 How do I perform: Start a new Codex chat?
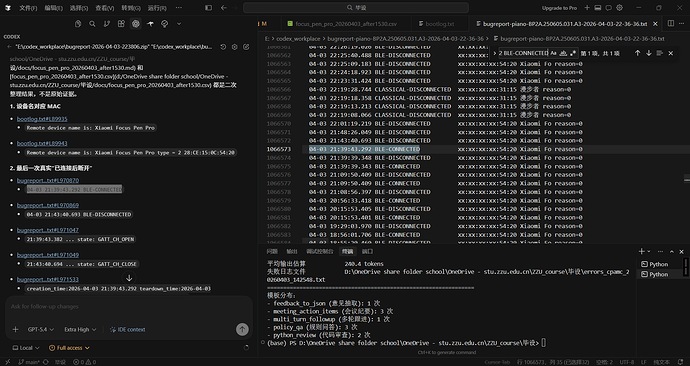click(x=246, y=47)
